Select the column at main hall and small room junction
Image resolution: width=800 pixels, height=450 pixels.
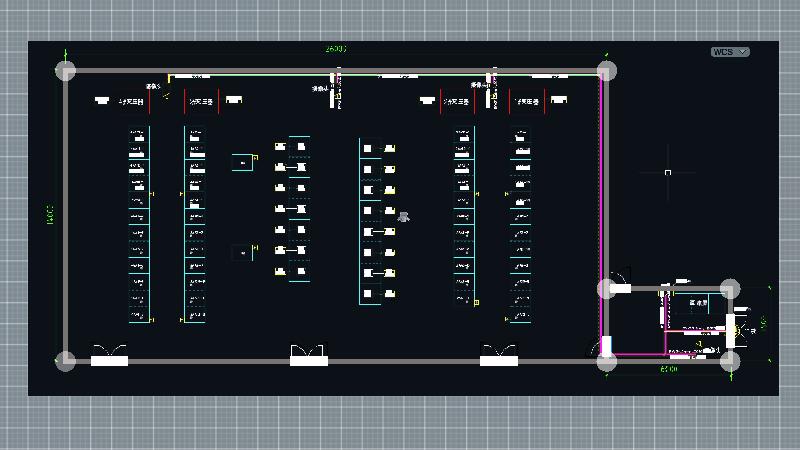click(x=607, y=289)
